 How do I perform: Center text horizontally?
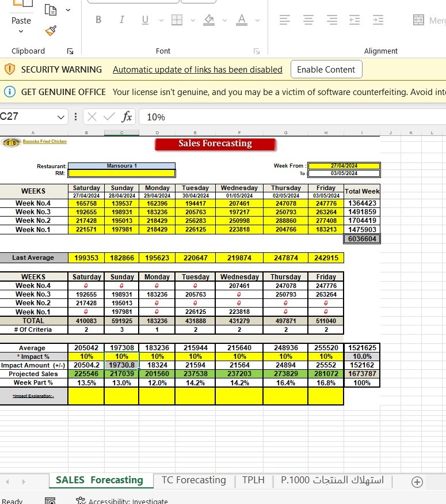tap(308, 20)
